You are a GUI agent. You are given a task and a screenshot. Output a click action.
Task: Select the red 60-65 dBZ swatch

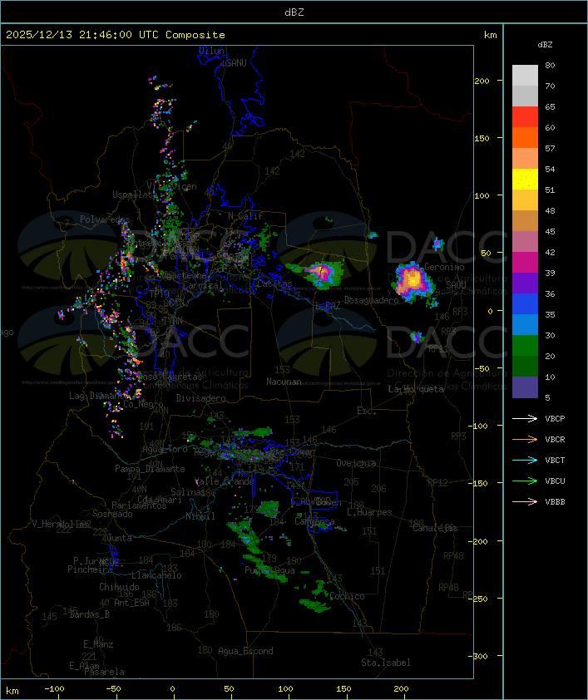(x=525, y=117)
